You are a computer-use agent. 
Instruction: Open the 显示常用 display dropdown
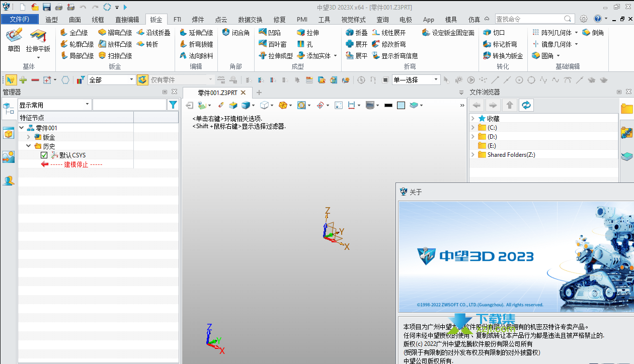54,105
